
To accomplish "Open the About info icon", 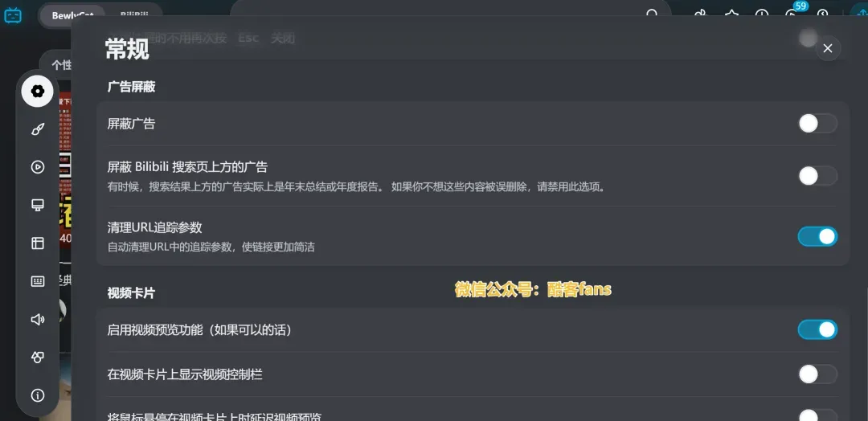I will (38, 395).
